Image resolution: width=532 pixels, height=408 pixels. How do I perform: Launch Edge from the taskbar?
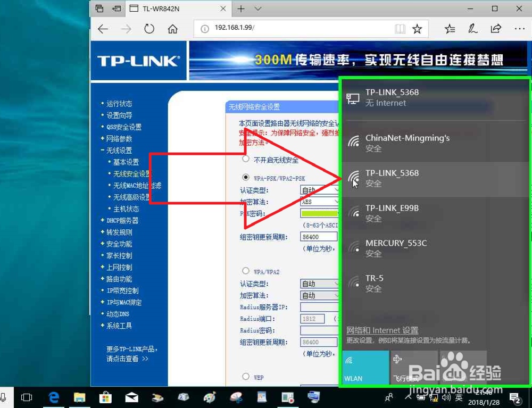[x=54, y=397]
